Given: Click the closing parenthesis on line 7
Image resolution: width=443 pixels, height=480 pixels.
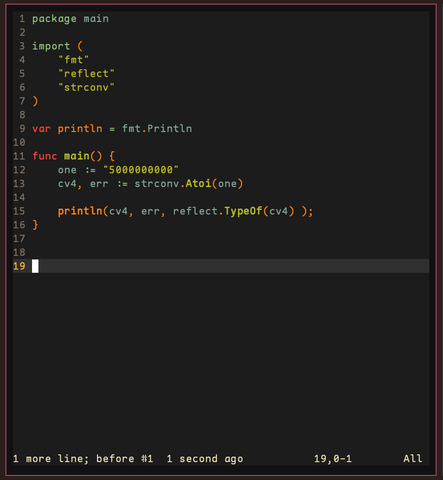Looking at the screenshot, I should 35,101.
